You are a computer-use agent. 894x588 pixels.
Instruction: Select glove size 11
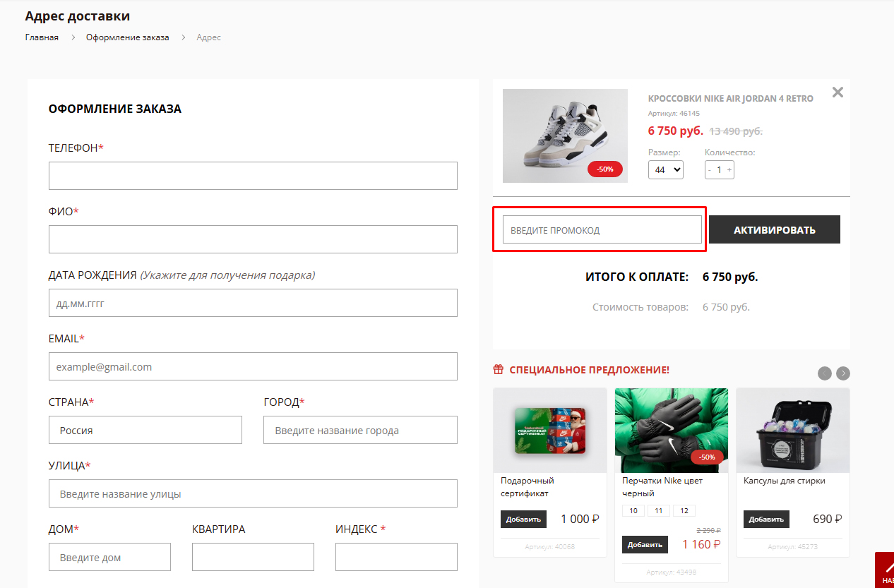pyautogui.click(x=658, y=511)
